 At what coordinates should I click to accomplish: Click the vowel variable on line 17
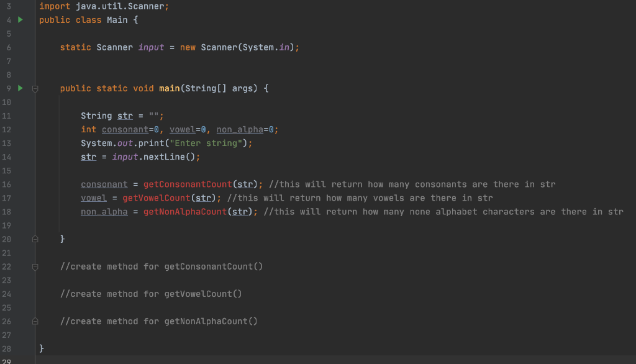pos(93,198)
